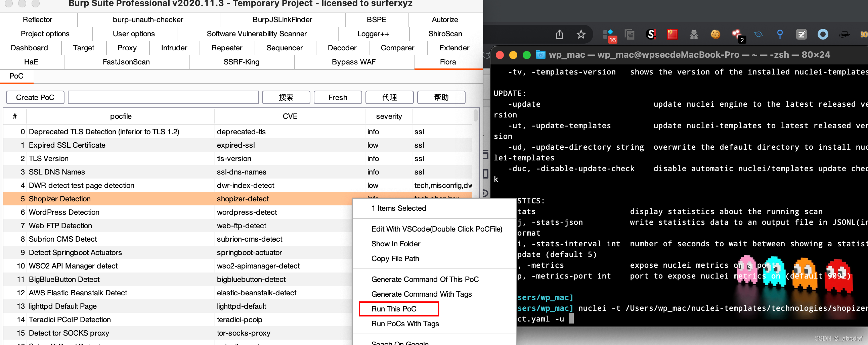Image resolution: width=868 pixels, height=345 pixels.
Task: Select the WordPress Detection row
Action: click(x=178, y=212)
